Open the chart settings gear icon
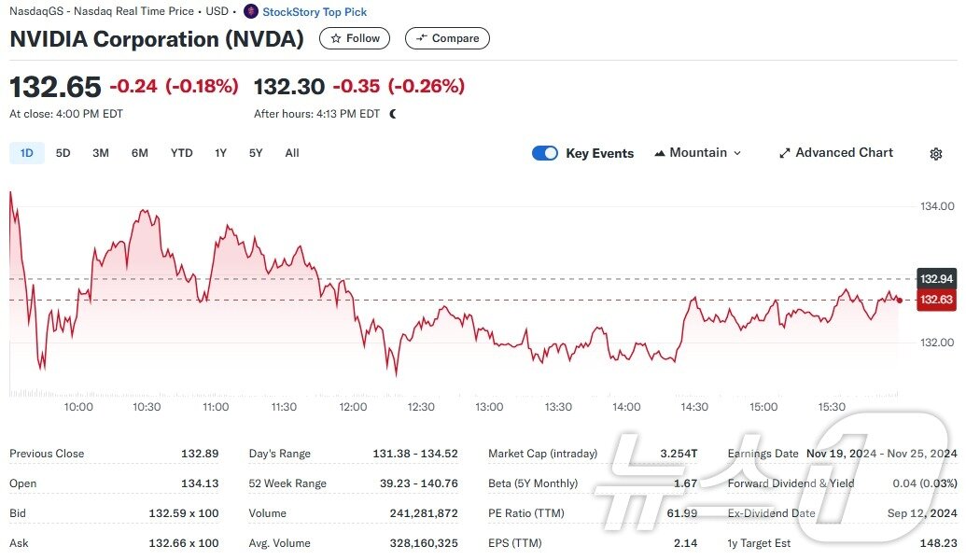966x560 pixels. coord(936,154)
